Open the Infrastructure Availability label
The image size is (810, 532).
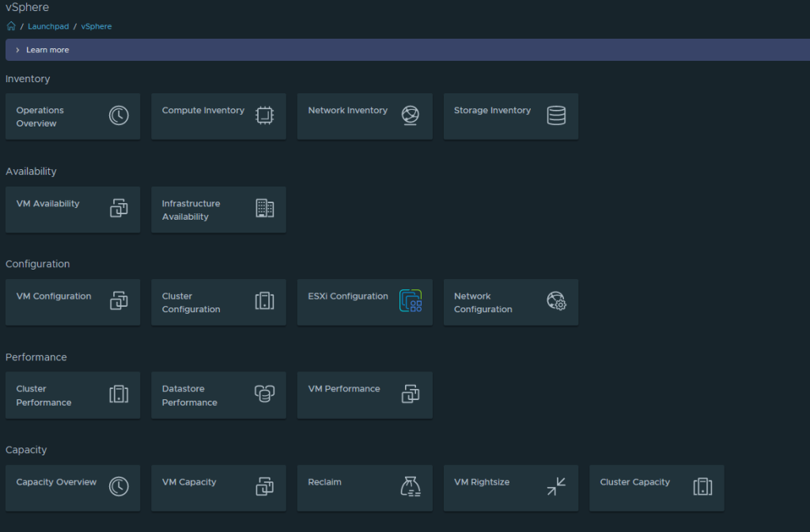(x=191, y=210)
